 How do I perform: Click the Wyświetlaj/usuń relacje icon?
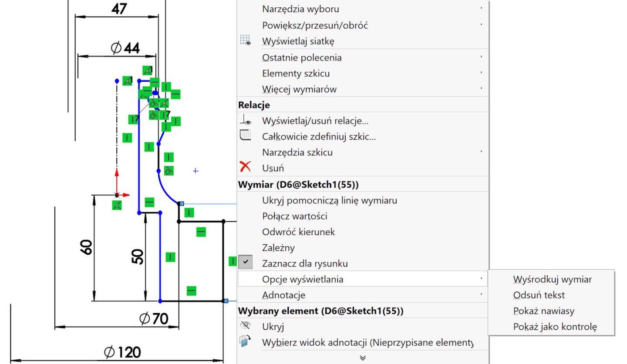[x=246, y=120]
